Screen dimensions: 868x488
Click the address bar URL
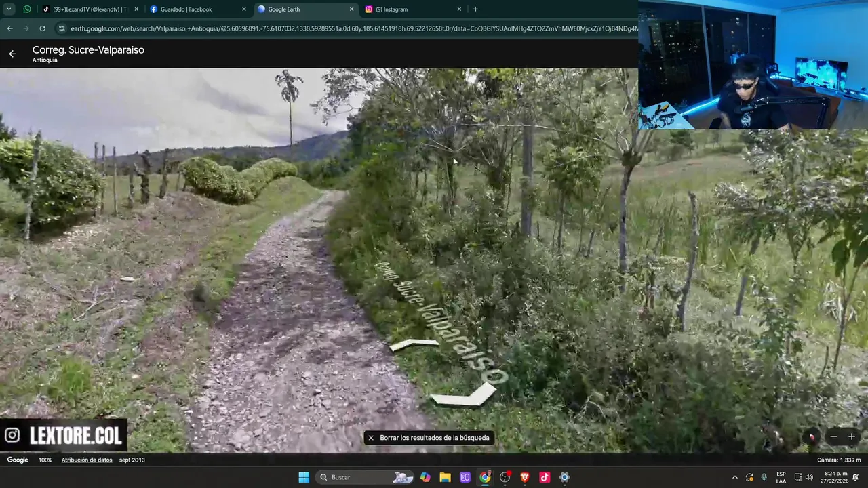(x=353, y=28)
